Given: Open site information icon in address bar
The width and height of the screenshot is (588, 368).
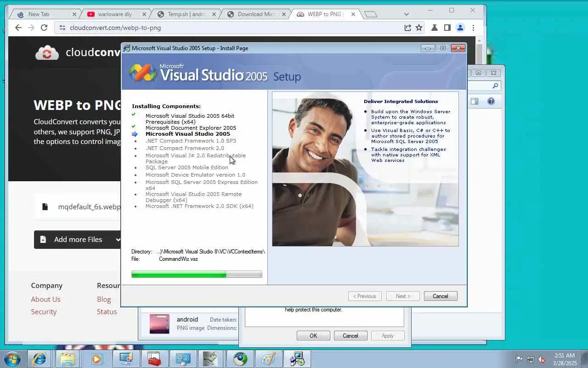Looking at the screenshot, I should tap(62, 28).
